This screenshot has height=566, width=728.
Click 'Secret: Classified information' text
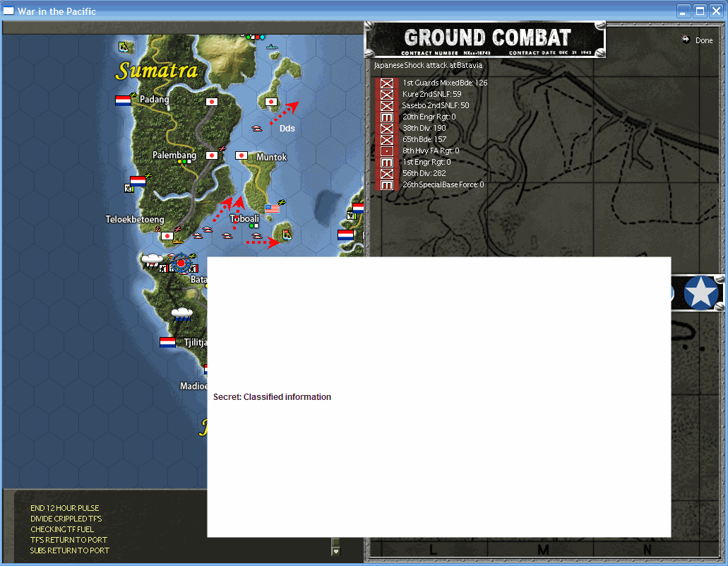pyautogui.click(x=272, y=397)
